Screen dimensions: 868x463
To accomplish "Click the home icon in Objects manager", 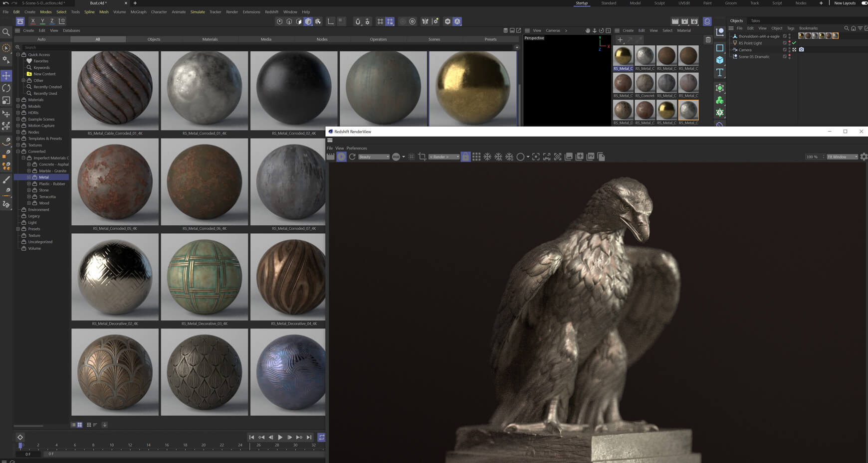I will pyautogui.click(x=853, y=28).
